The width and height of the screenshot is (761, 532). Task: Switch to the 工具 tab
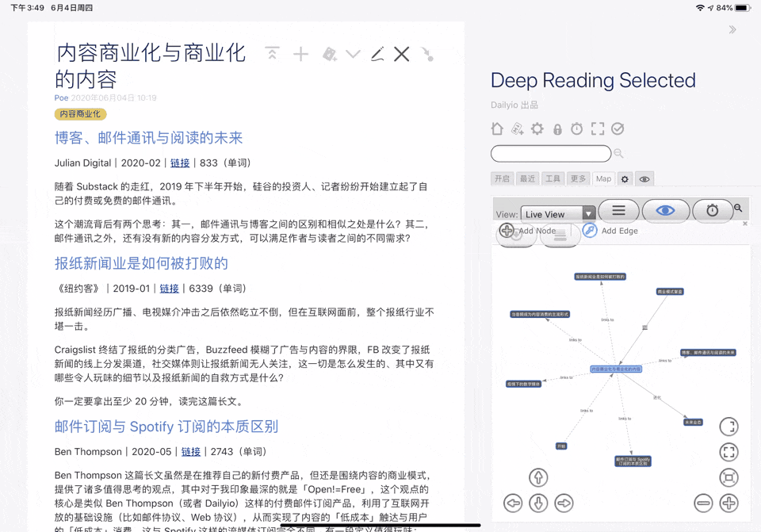coord(553,178)
